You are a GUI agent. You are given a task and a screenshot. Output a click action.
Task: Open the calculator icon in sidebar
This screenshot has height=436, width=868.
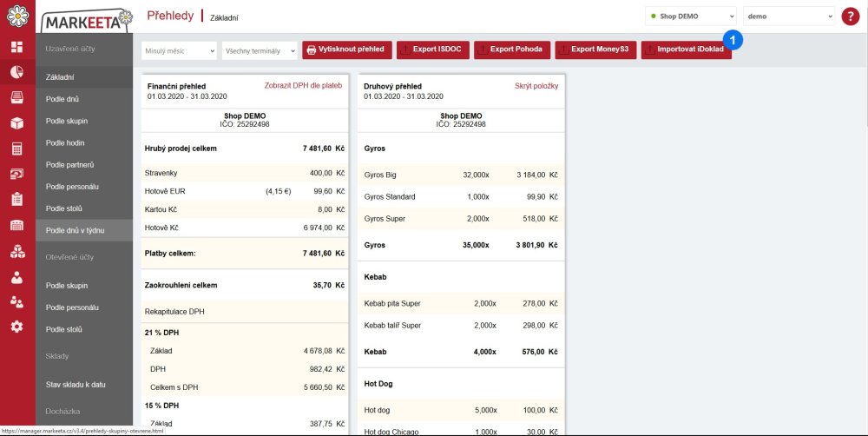coord(17,149)
